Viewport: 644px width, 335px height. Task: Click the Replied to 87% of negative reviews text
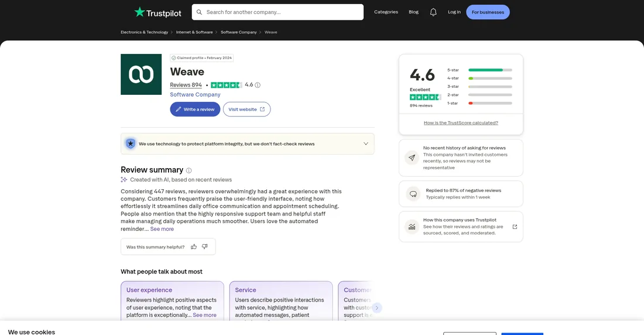463,190
